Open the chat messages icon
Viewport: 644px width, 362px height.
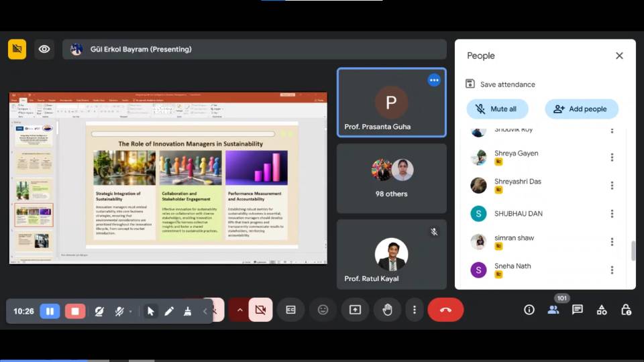click(x=577, y=310)
